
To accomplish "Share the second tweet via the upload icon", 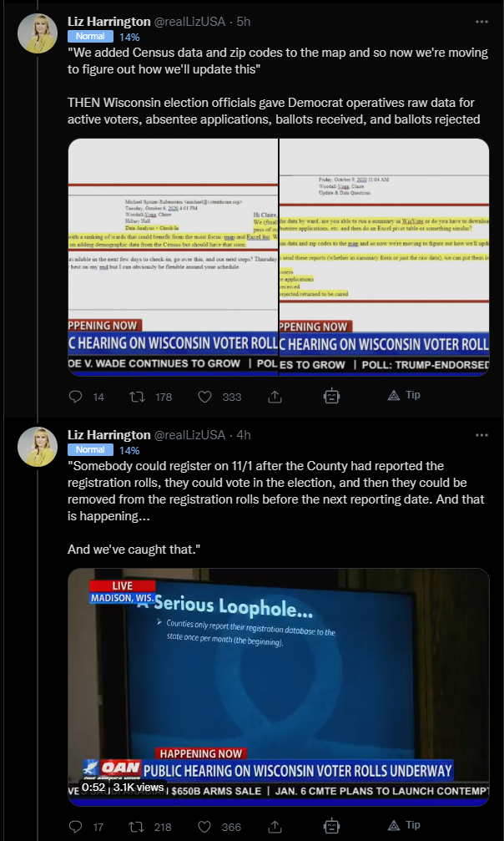I will (275, 826).
